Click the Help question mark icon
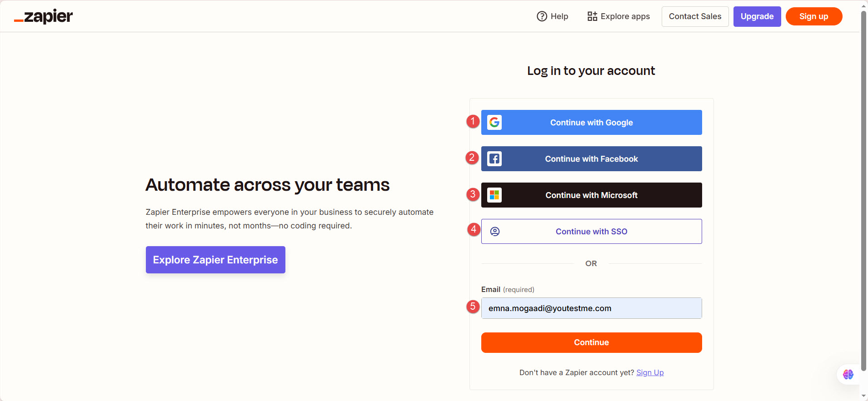868x401 pixels. [542, 16]
